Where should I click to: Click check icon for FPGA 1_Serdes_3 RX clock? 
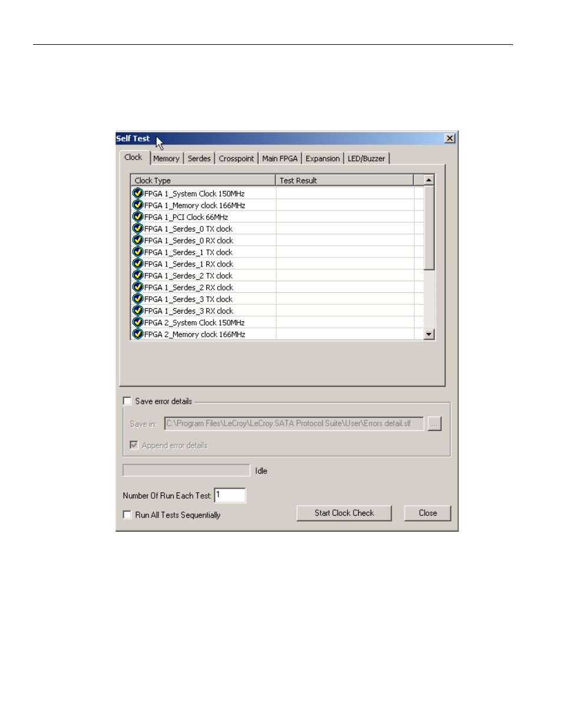coord(138,311)
